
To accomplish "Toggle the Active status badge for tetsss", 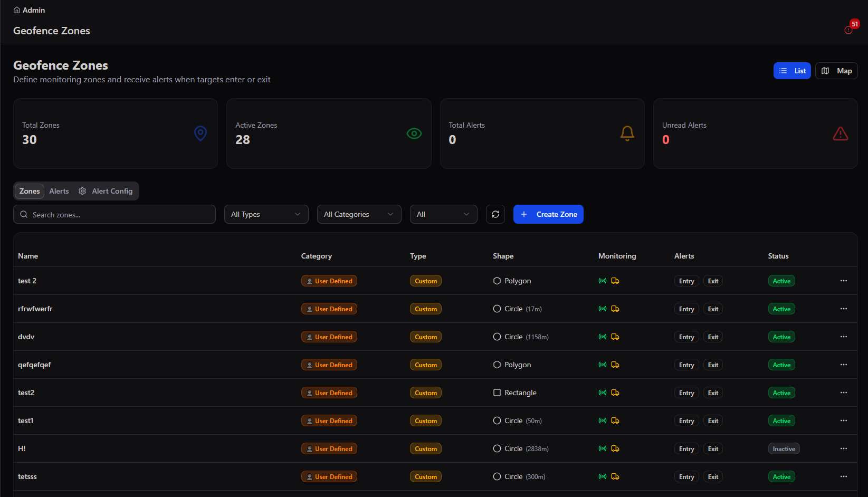I will pyautogui.click(x=781, y=477).
